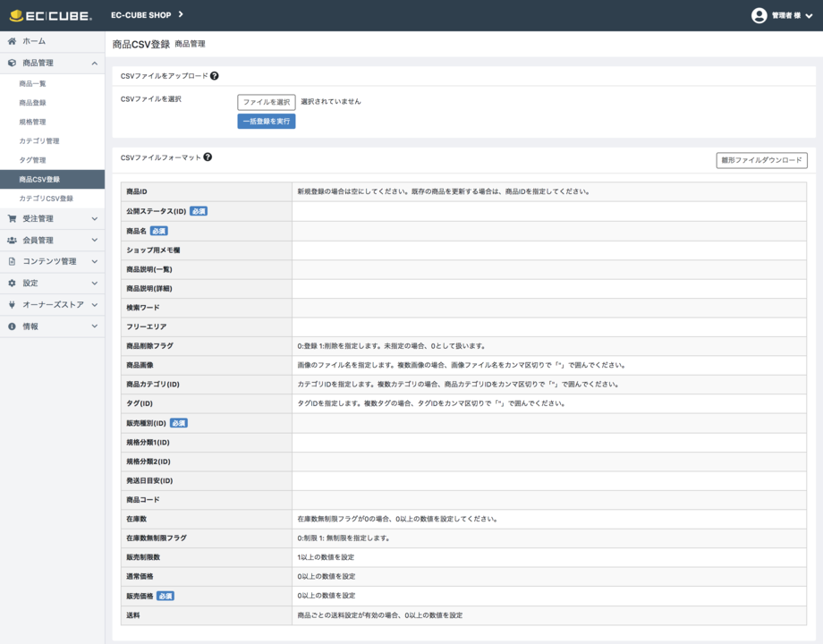This screenshot has width=823, height=644.
Task: Click the 必須 badge beside 販売価格
Action: coord(165,597)
